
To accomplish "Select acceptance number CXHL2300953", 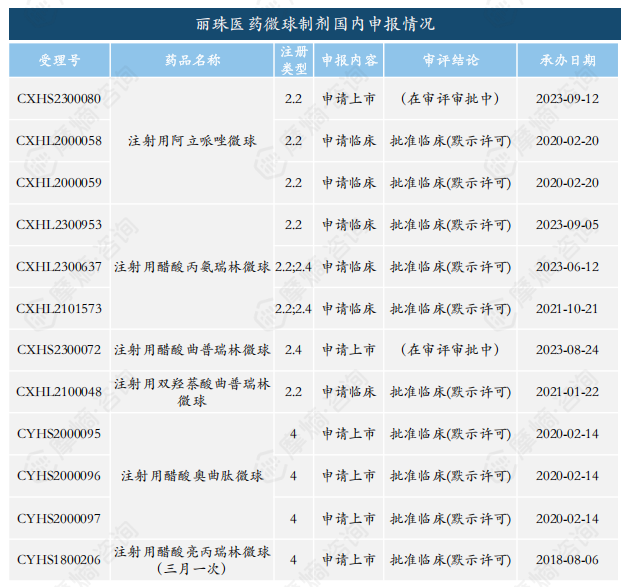I will 59,225.
